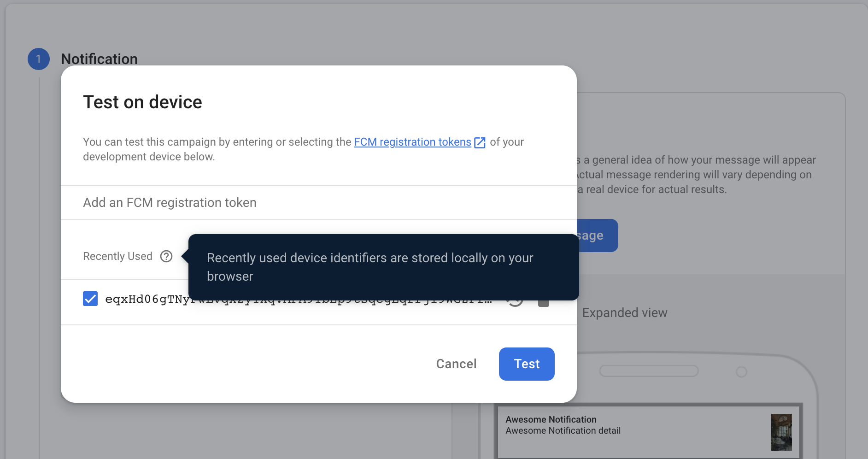This screenshot has width=868, height=459.
Task: Click the history clock icon on the token row
Action: coord(516,302)
